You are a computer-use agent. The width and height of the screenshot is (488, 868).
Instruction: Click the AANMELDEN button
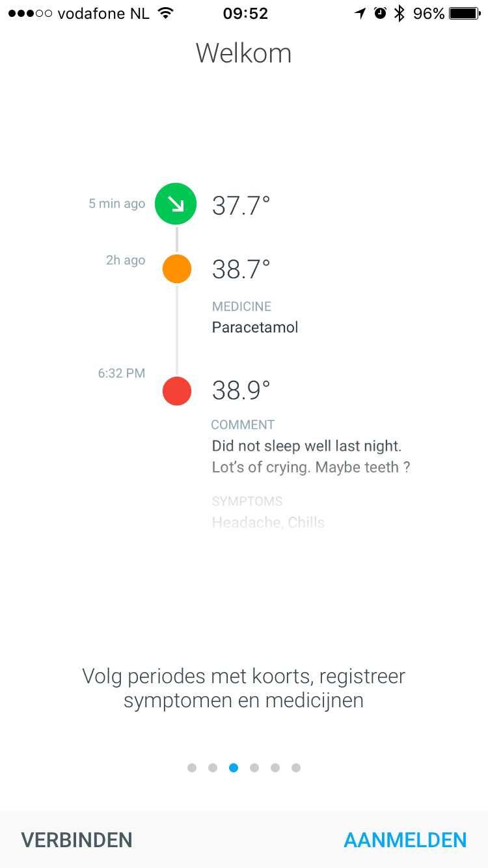coord(405,840)
